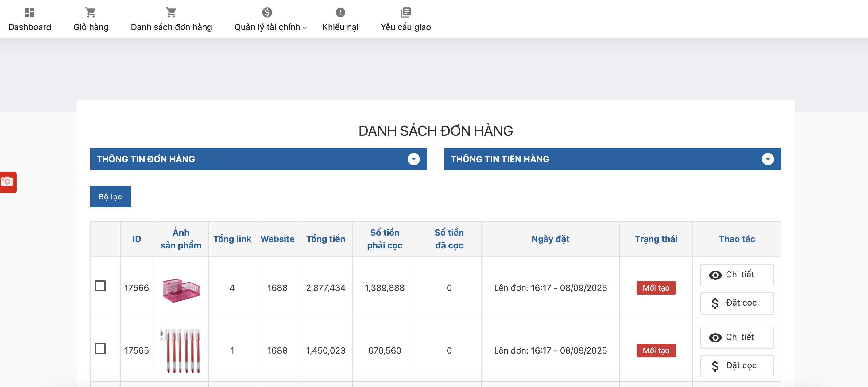Viewport: 868px width, 387px height.
Task: View Chi tiết of order 17565
Action: click(x=737, y=338)
